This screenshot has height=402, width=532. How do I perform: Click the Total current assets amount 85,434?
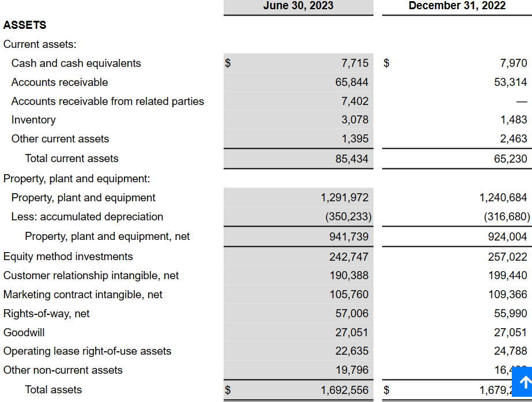(x=352, y=159)
